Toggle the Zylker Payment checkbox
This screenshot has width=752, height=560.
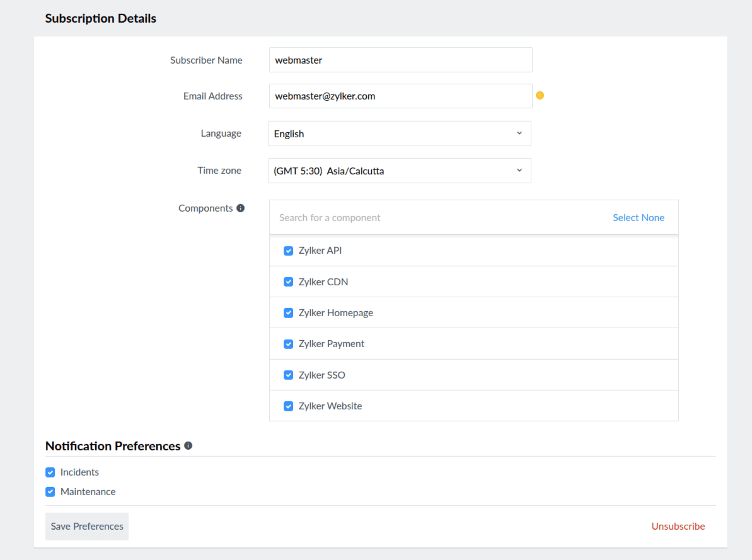(x=288, y=344)
